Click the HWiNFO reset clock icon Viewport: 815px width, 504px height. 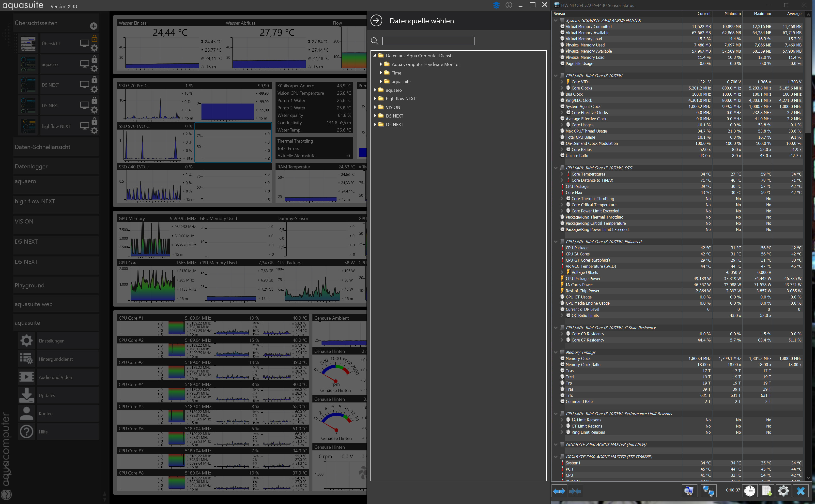click(x=750, y=491)
